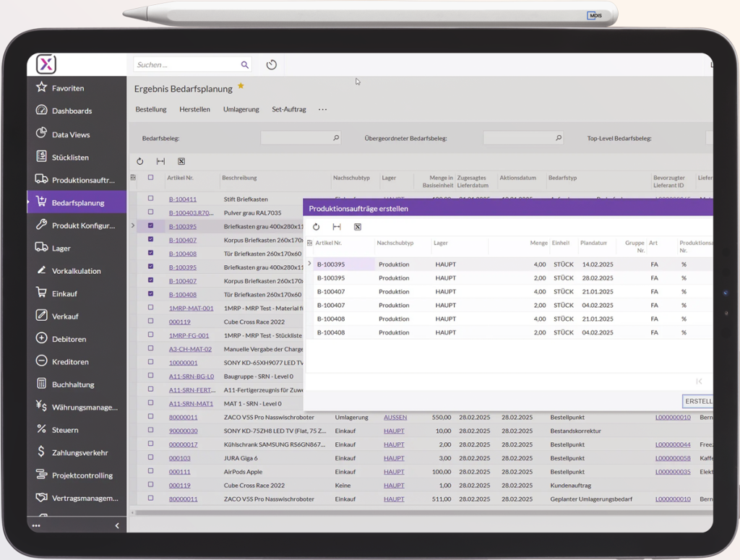Check the box for row B-100411
The width and height of the screenshot is (740, 560).
(x=150, y=199)
